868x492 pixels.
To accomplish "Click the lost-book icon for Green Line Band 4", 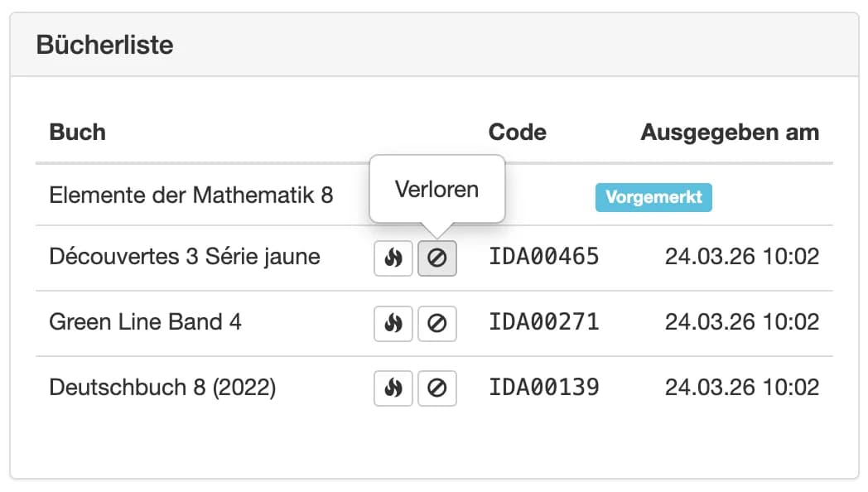I will [x=437, y=323].
